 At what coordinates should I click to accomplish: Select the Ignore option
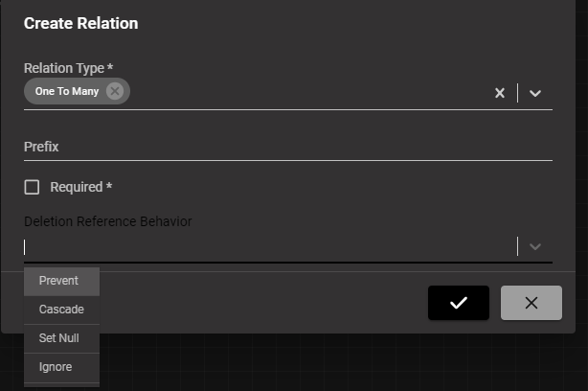click(62, 367)
